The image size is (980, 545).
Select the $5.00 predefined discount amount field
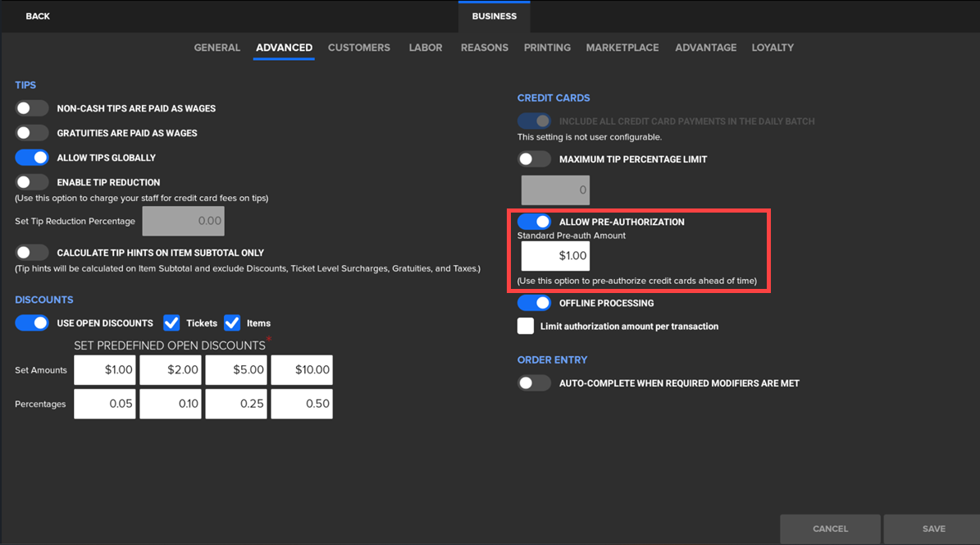(x=236, y=370)
